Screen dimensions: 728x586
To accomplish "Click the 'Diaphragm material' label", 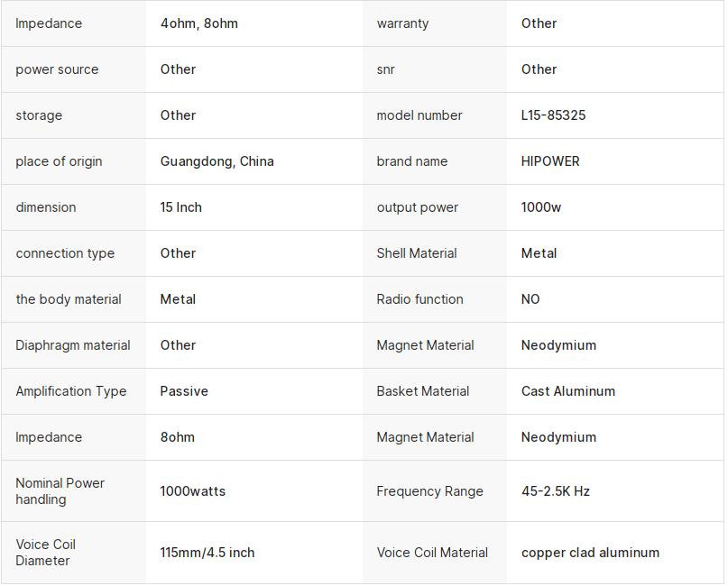I will coord(73,344).
